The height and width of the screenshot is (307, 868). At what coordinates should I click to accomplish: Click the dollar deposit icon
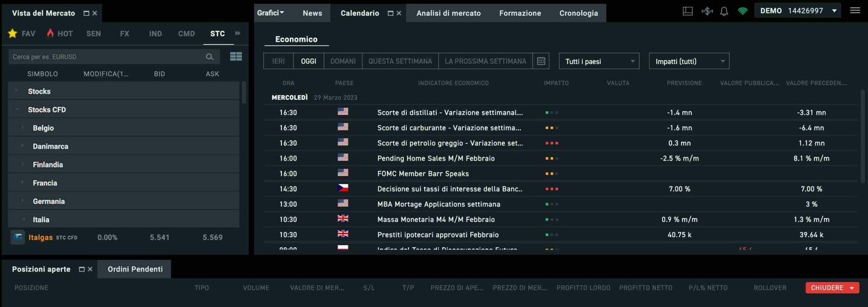pos(707,11)
